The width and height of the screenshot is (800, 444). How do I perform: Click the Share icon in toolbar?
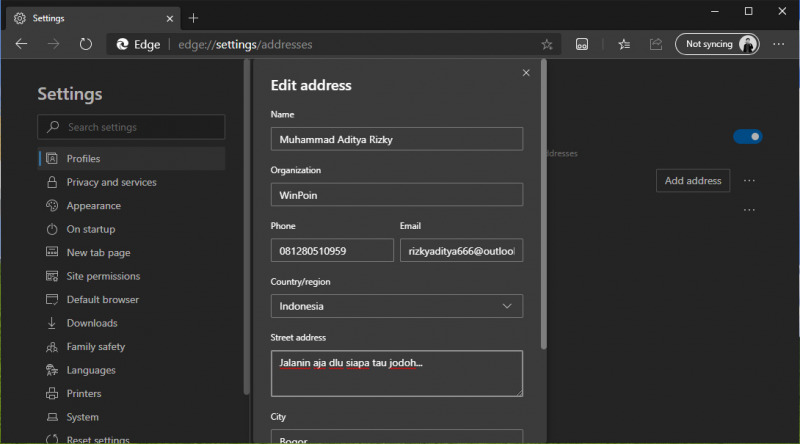click(656, 44)
